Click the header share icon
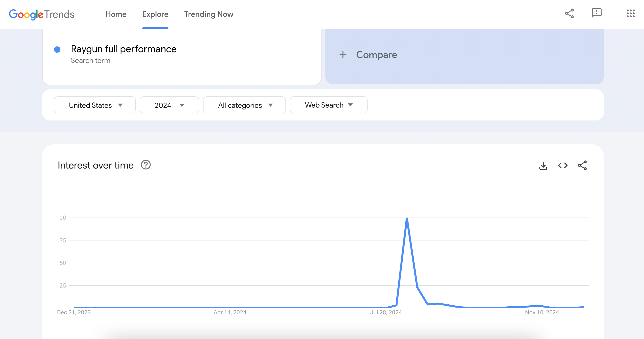 pyautogui.click(x=569, y=13)
